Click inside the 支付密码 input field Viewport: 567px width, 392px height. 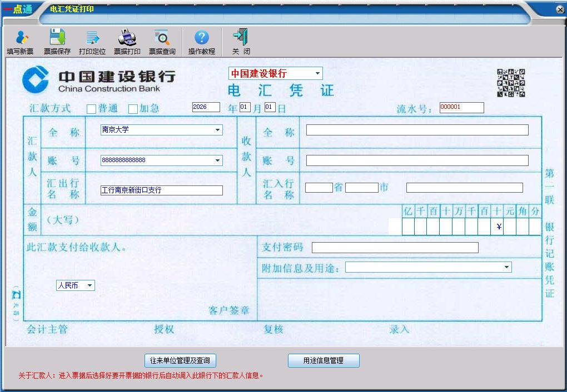point(395,247)
